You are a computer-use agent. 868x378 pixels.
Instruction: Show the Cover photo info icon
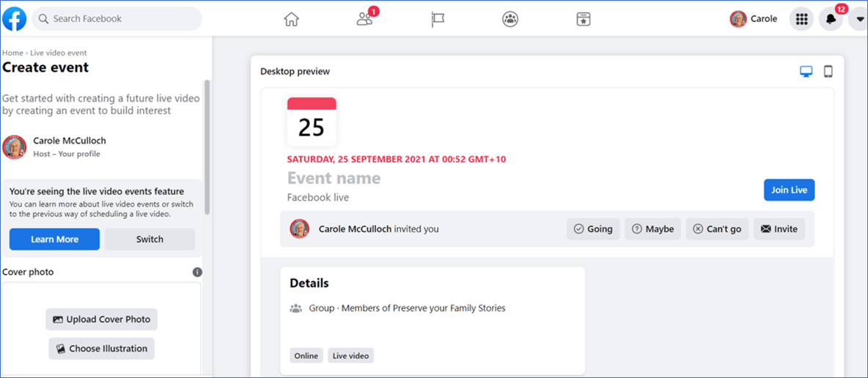click(x=197, y=272)
